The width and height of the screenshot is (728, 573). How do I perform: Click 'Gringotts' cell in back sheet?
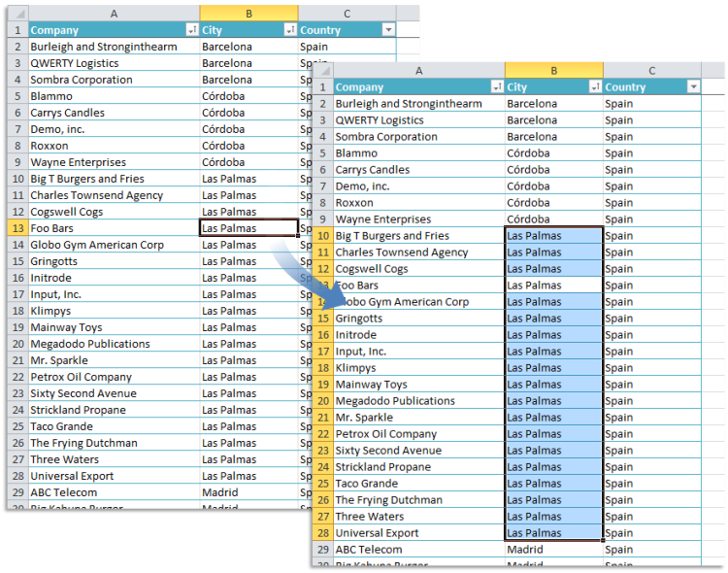(114, 261)
